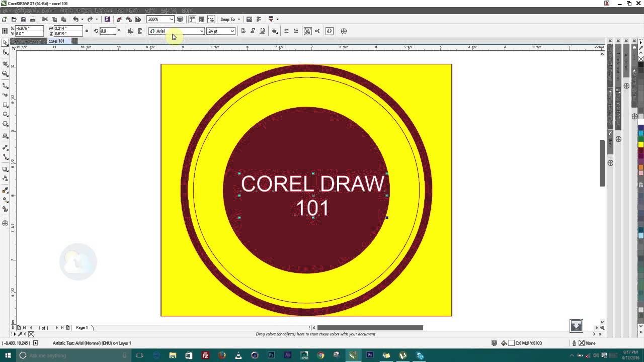
Task: Click the Redo arrow
Action: pos(90,19)
